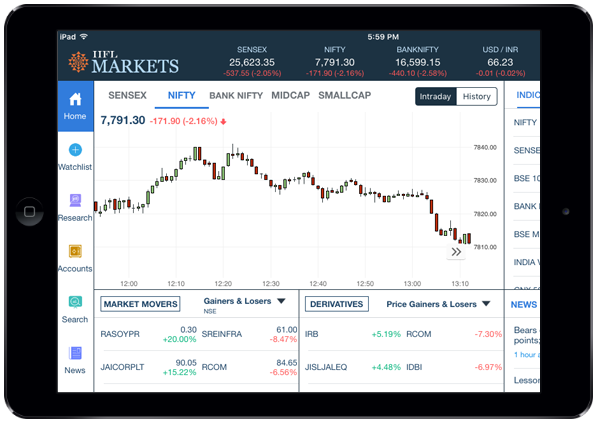Select the NIFTY chart tab
596x422 pixels.
(182, 95)
